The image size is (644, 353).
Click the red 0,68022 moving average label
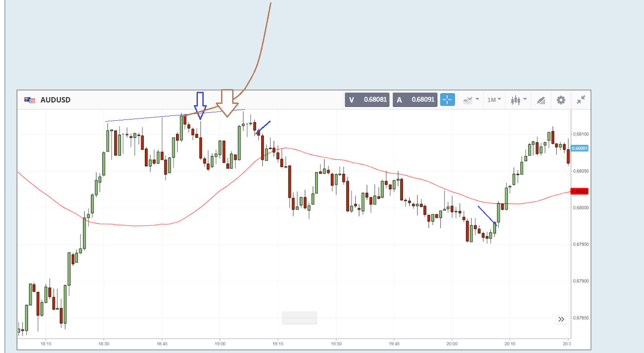(x=580, y=191)
